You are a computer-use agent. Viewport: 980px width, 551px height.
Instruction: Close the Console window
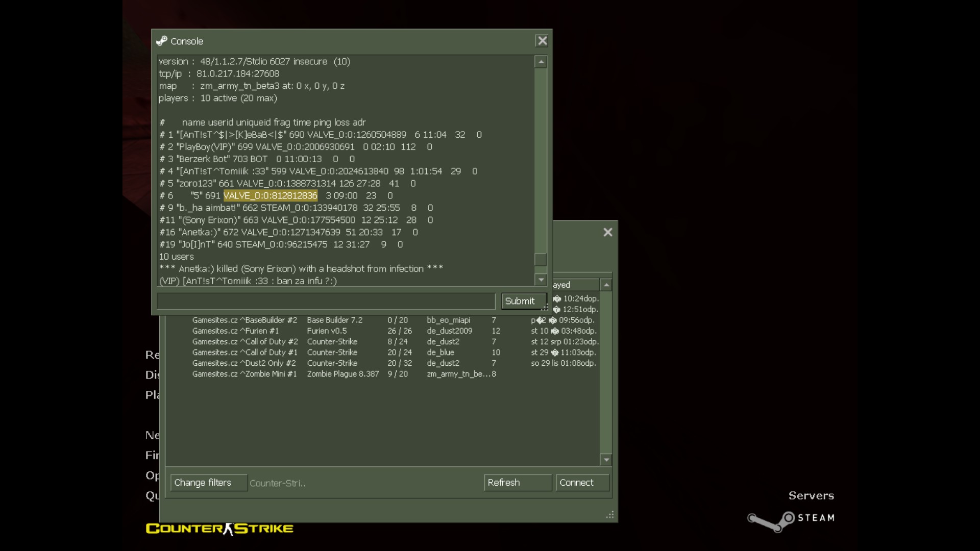click(x=542, y=41)
